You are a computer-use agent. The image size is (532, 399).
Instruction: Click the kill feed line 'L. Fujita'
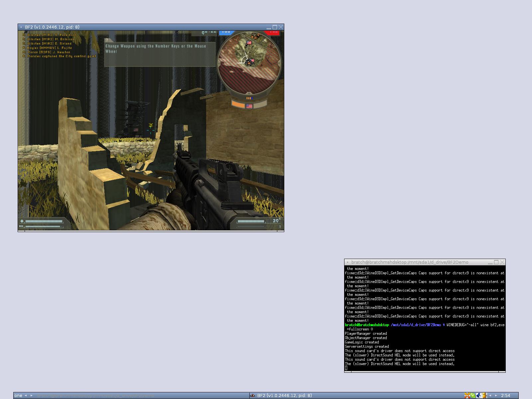(x=47, y=48)
